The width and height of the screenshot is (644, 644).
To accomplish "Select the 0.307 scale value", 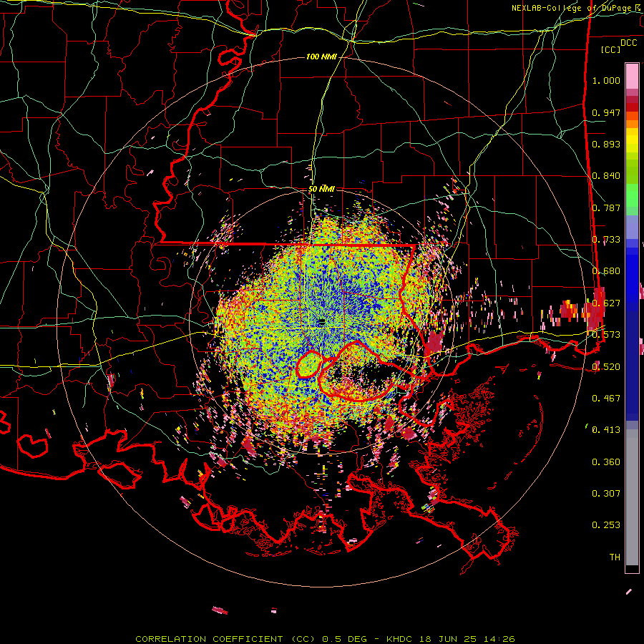I will click(x=606, y=493).
